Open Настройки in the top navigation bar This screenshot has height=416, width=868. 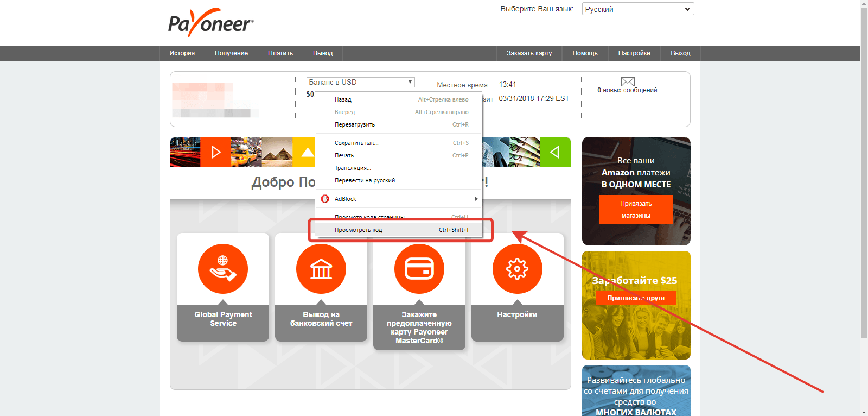pos(634,53)
